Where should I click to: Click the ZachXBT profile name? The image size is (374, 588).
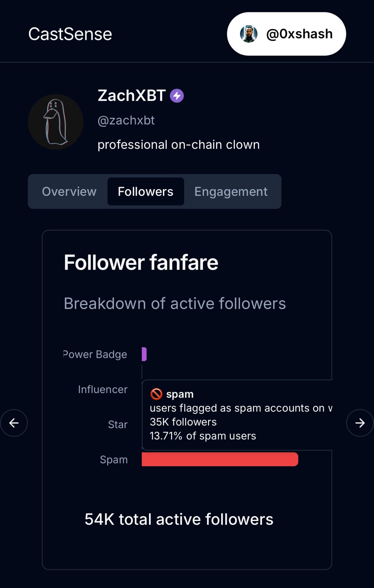[131, 96]
